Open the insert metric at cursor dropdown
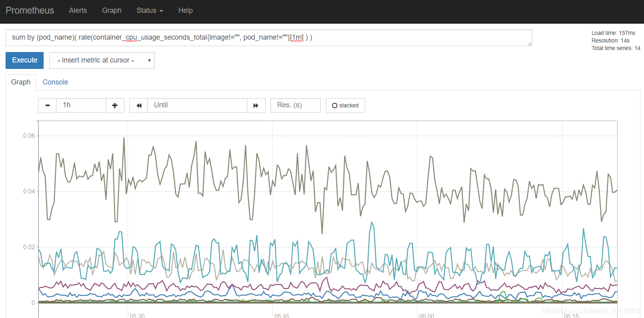The image size is (644, 318). point(102,60)
